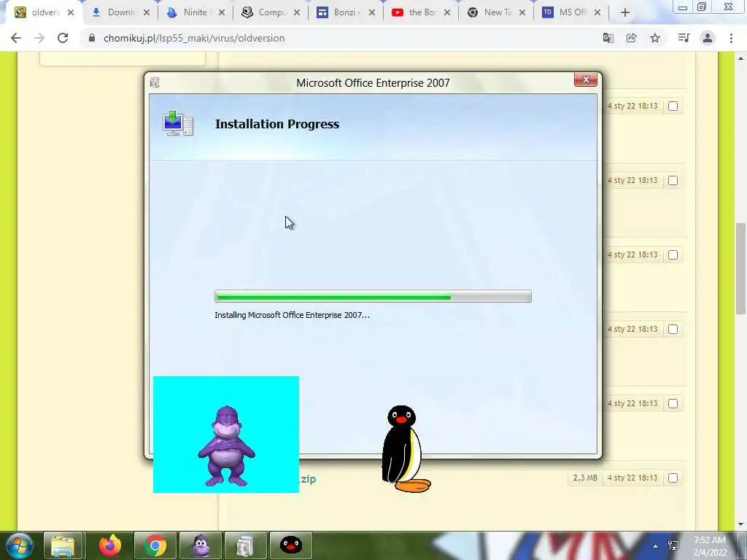Click 'Installing Microsoft Office Enterprise 2007...' status text
This screenshot has height=560, width=747.
pos(292,315)
